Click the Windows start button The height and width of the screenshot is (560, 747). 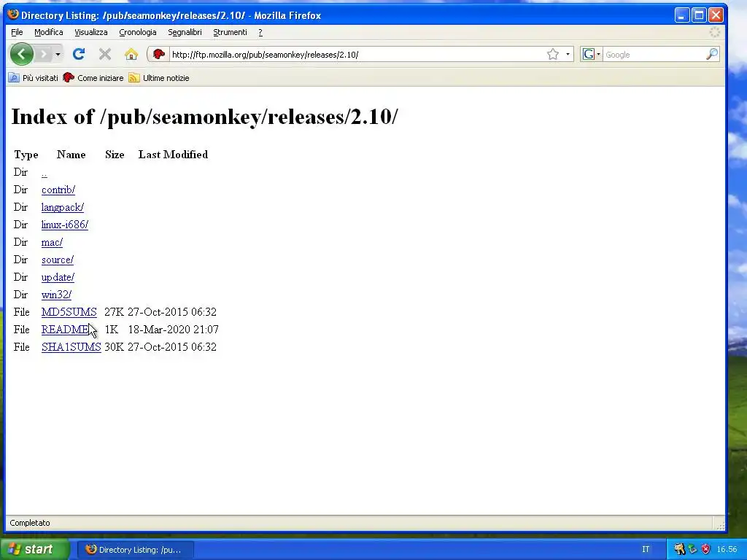34,549
